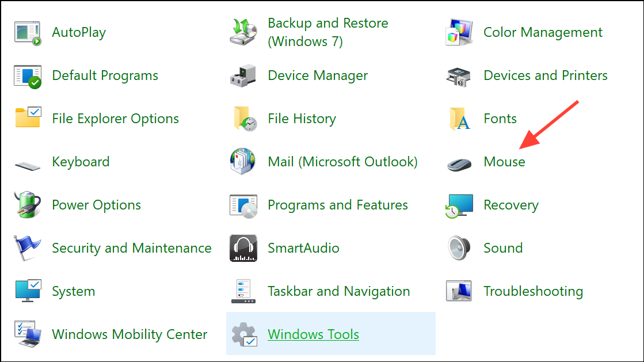
Task: Open Color Management
Action: 542,32
